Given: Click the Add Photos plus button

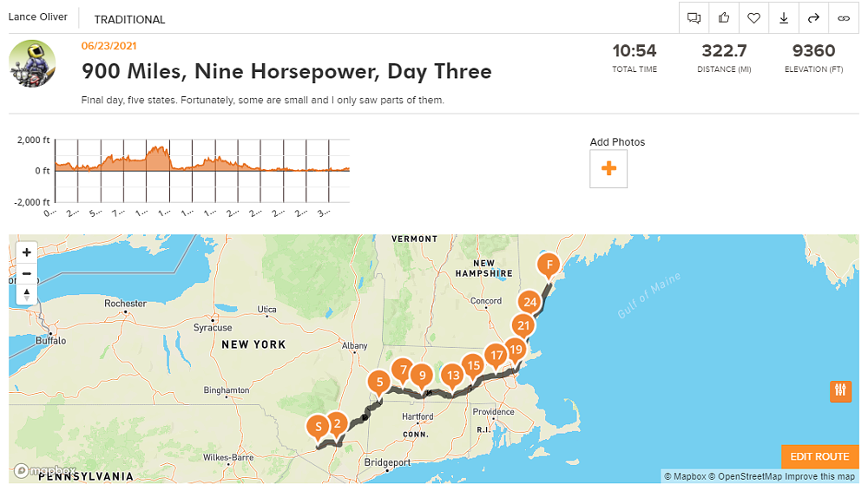Looking at the screenshot, I should tap(608, 168).
